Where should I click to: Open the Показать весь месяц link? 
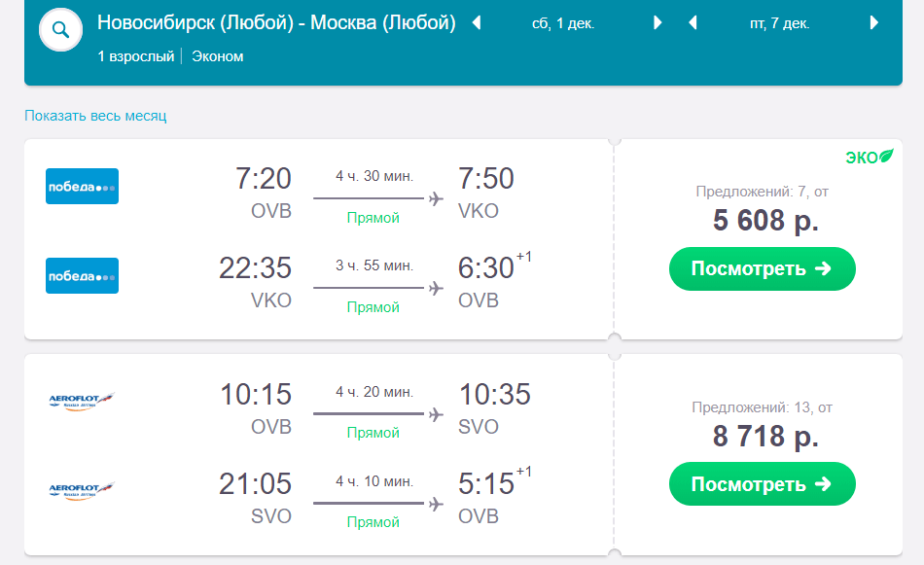tap(95, 116)
